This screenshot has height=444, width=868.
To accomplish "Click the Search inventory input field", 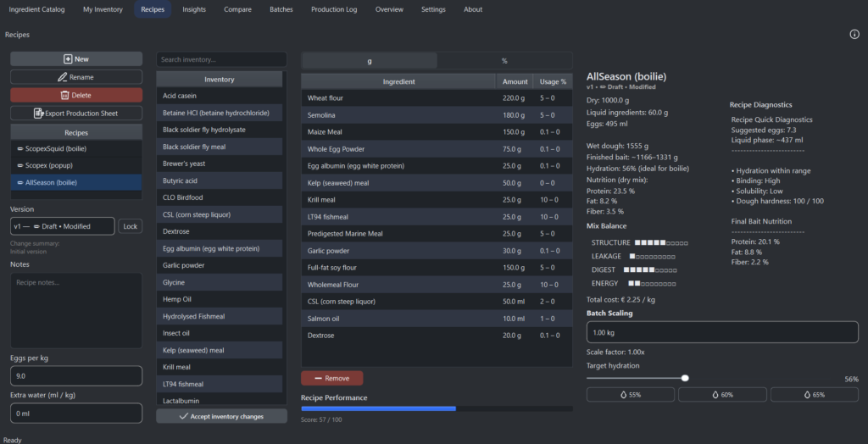I will (221, 60).
